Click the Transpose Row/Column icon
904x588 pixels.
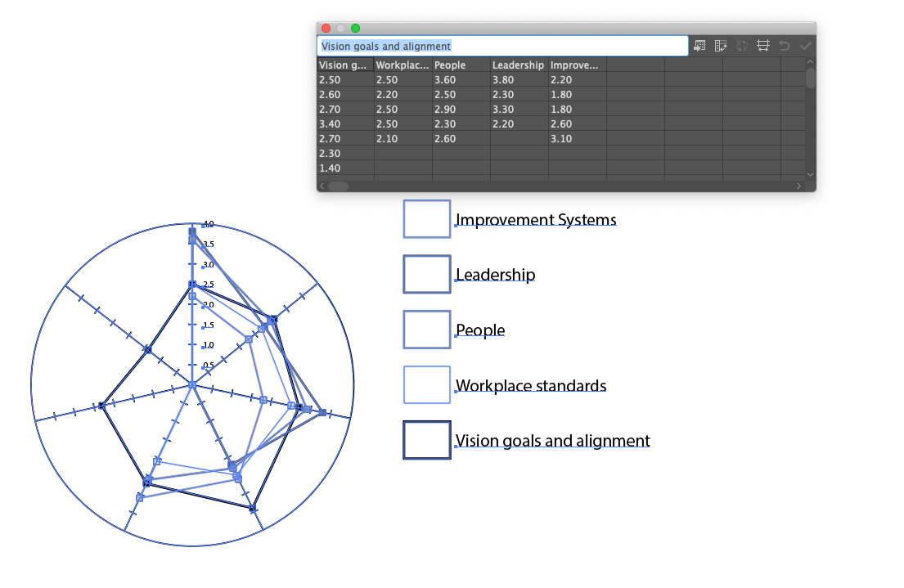point(721,46)
